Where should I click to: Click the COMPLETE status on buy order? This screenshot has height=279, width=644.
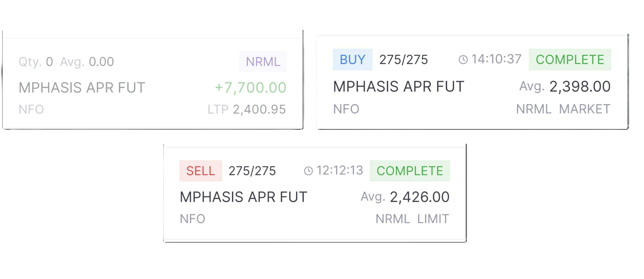pos(570,60)
